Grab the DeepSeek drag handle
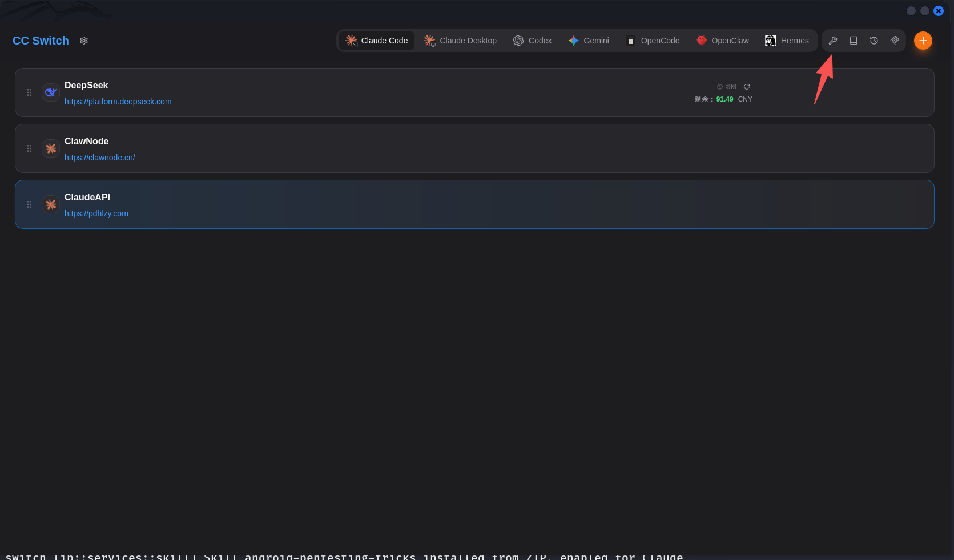 (29, 92)
